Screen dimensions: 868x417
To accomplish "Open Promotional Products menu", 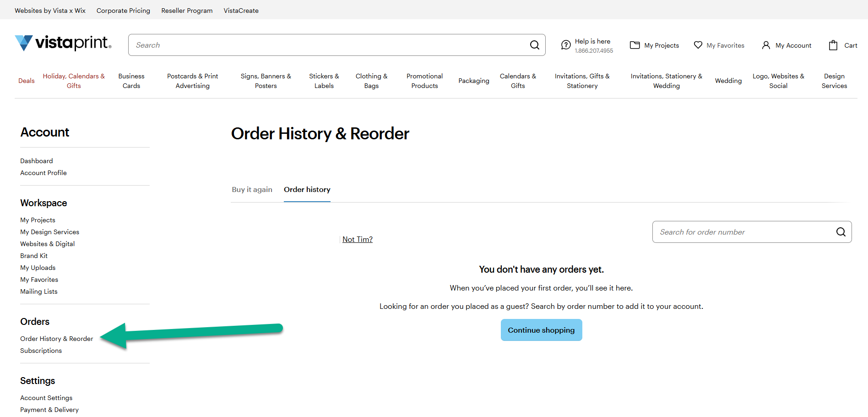I will [x=424, y=81].
